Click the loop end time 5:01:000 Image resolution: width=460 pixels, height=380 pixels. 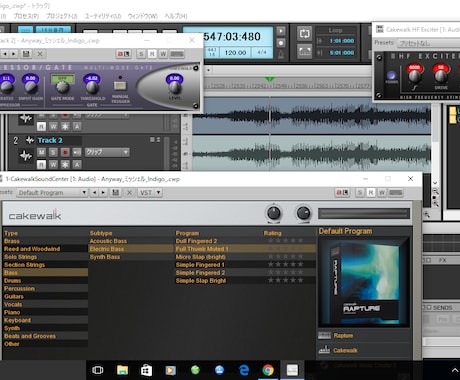[x=342, y=53]
